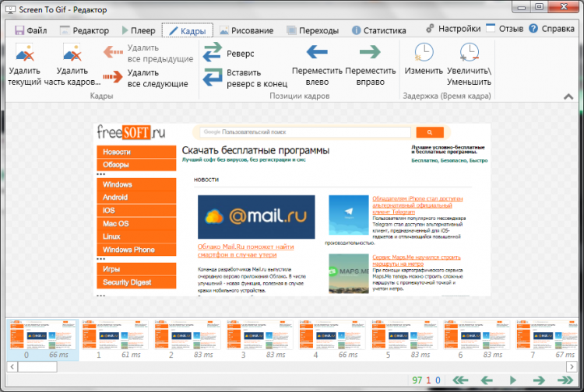Select the Кадры tab
This screenshot has height=392, width=584.
[x=188, y=30]
